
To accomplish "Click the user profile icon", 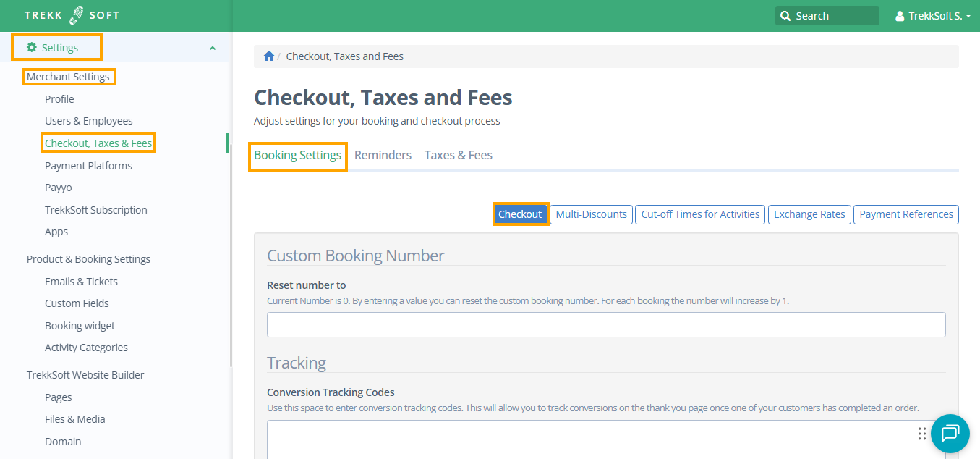I will [900, 16].
